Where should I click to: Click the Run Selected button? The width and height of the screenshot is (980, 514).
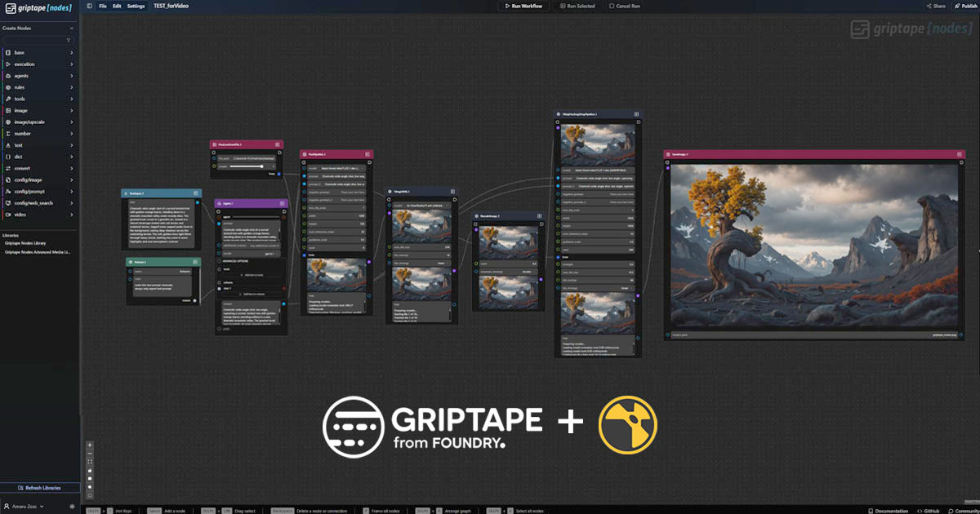tap(577, 6)
